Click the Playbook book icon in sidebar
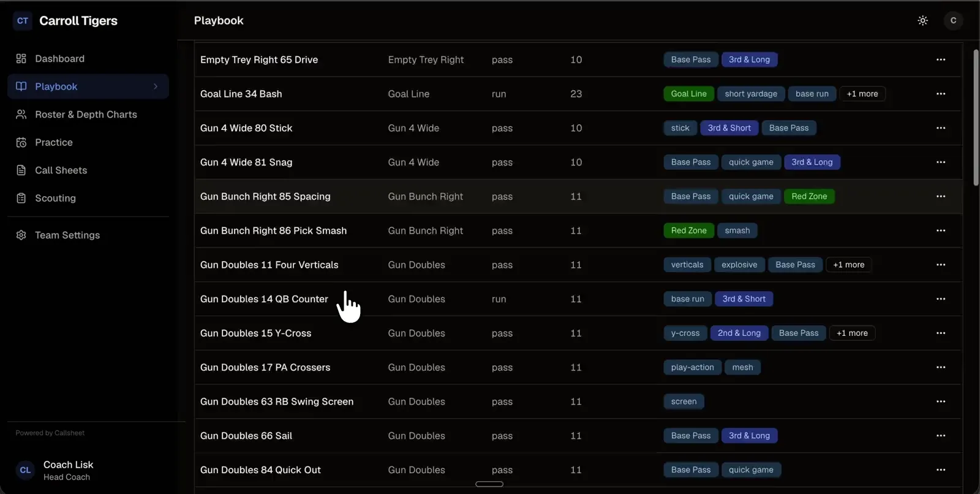980x494 pixels. 21,86
